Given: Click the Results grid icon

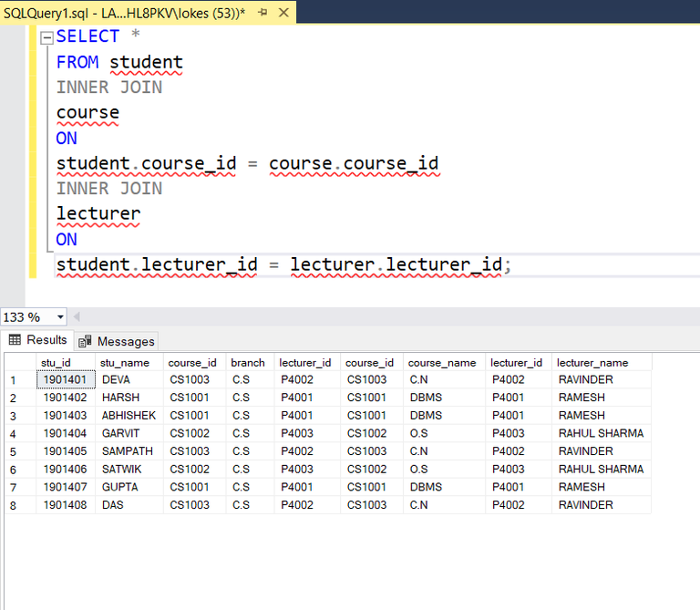Looking at the screenshot, I should [15, 340].
